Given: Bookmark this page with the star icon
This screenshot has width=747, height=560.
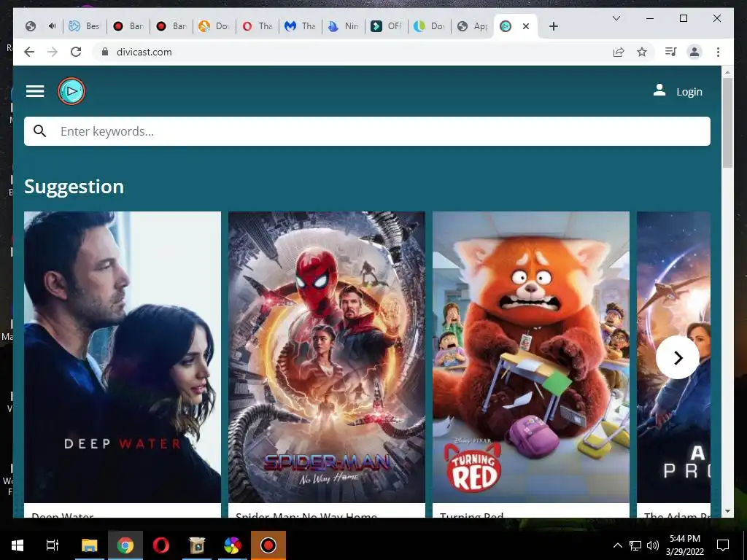Looking at the screenshot, I should (x=642, y=52).
